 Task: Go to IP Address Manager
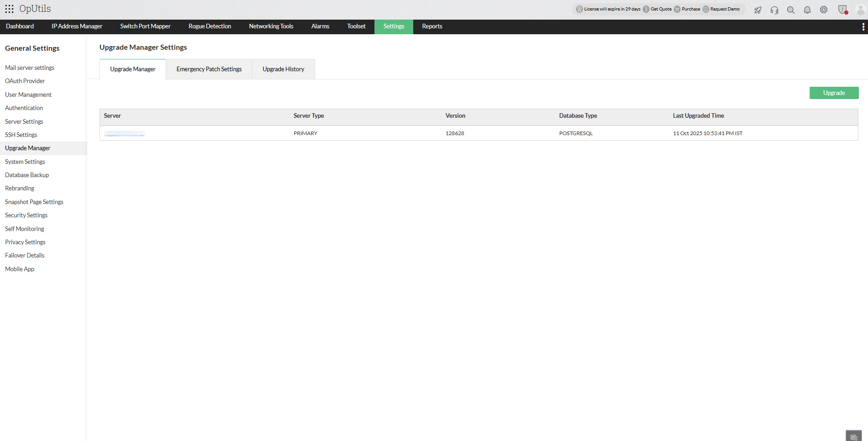point(77,26)
